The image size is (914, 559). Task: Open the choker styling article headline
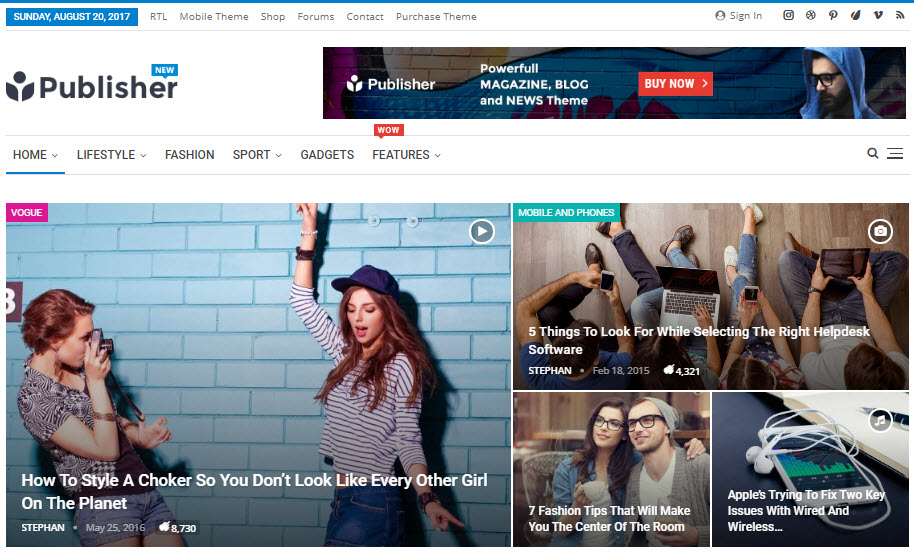click(x=254, y=491)
